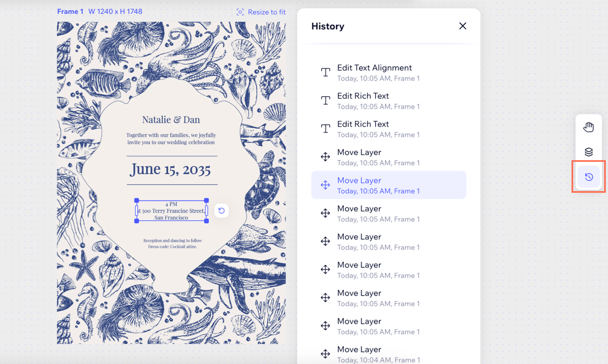Screen dimensions: 608x364
Task: Click the text icon for Edit Text Alignment
Action: coord(326,72)
